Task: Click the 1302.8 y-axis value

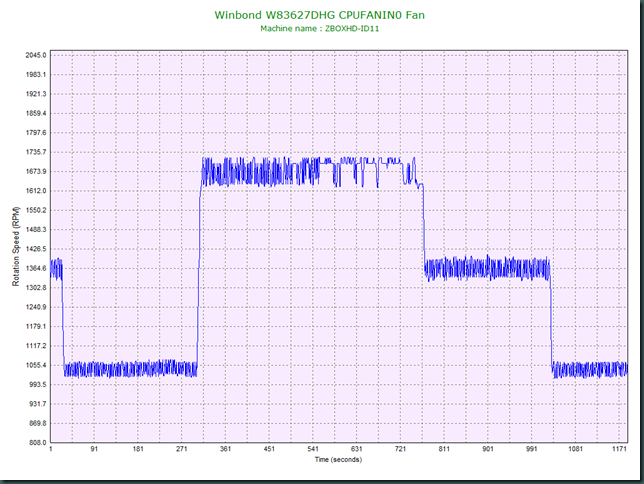Action: pos(36,288)
